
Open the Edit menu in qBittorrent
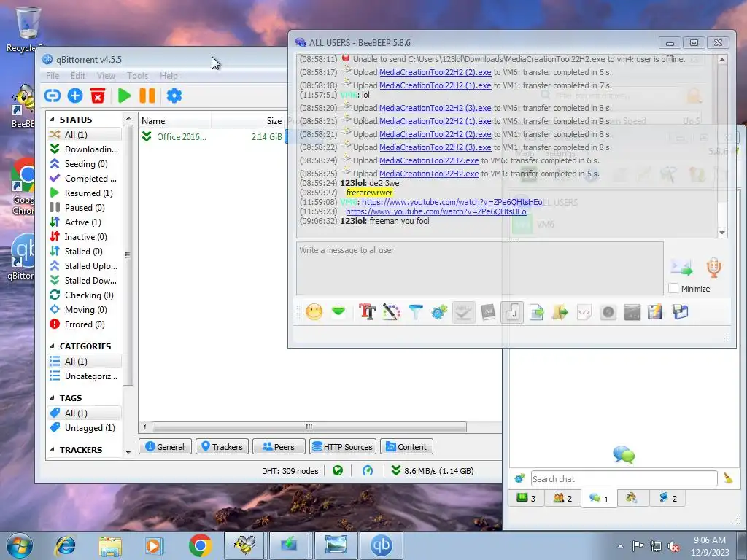[77, 75]
